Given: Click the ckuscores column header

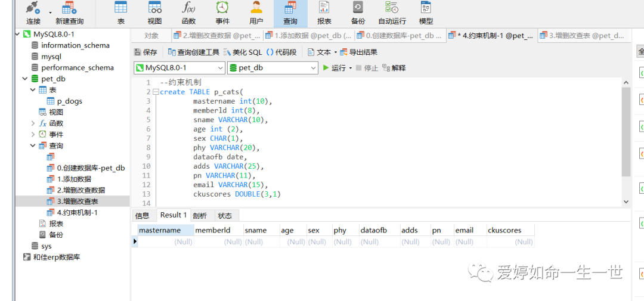Looking at the screenshot, I should (x=510, y=230).
